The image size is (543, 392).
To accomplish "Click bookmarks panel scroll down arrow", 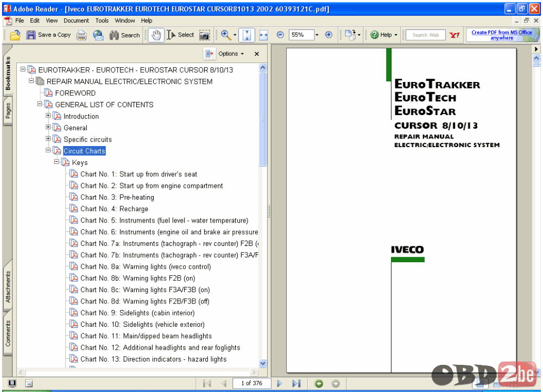I will (263, 363).
